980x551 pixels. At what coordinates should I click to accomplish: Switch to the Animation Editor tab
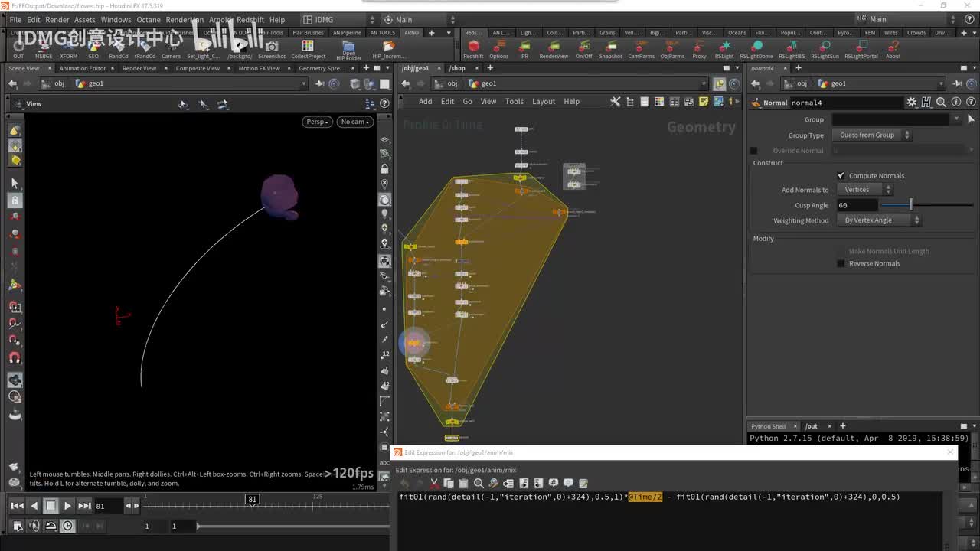[83, 68]
